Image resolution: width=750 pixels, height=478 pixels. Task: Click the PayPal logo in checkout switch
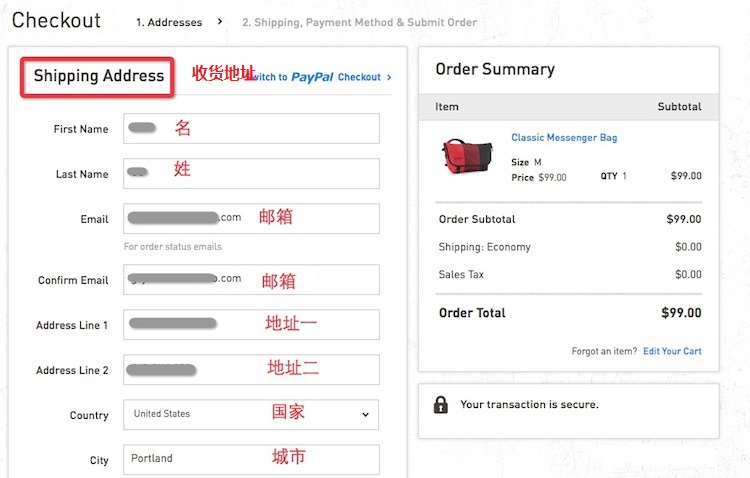(312, 77)
